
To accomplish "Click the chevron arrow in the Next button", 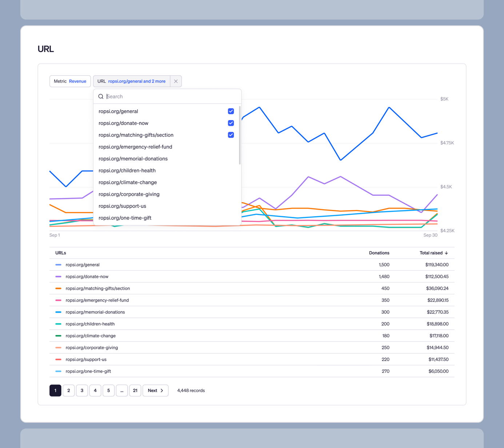I will [x=162, y=390].
